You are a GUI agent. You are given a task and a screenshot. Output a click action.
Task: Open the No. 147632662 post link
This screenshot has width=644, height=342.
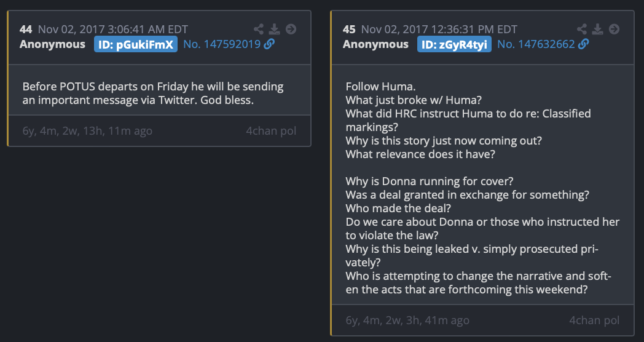(536, 44)
